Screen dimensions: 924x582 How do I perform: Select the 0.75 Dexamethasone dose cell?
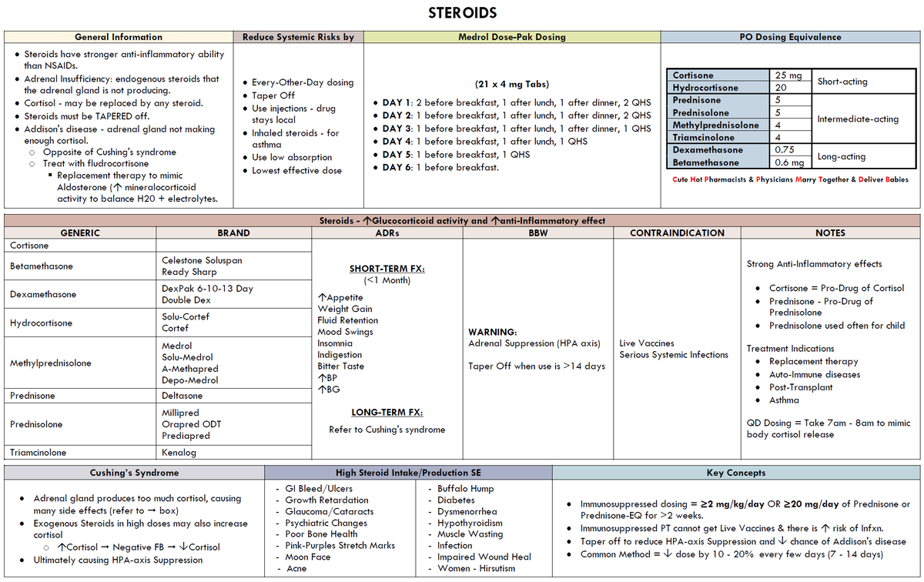[788, 150]
